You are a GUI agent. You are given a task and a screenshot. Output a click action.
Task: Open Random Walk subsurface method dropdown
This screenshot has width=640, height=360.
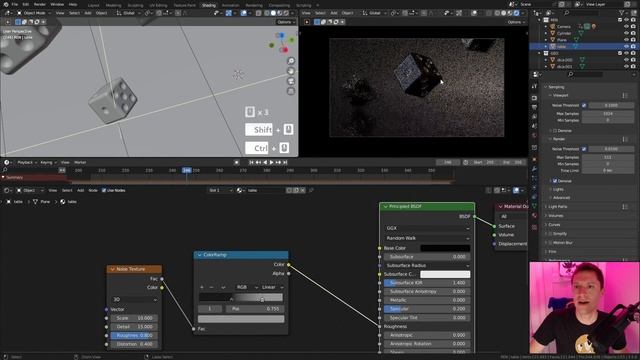[x=427, y=238]
